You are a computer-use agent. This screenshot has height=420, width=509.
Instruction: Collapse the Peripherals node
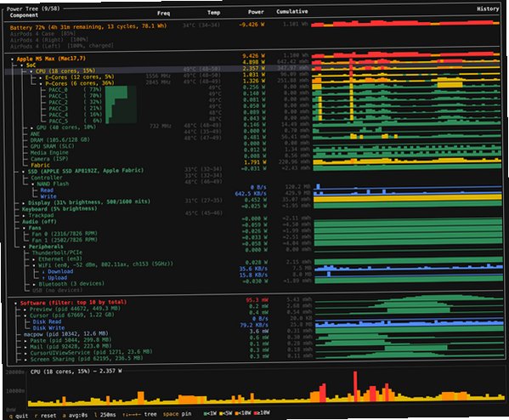25,247
